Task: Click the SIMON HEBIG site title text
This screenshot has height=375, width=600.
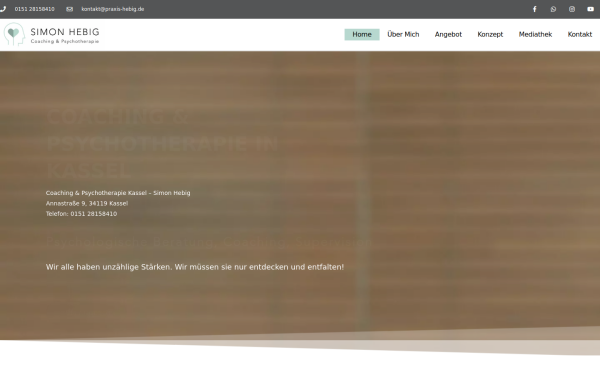Action: click(x=65, y=32)
